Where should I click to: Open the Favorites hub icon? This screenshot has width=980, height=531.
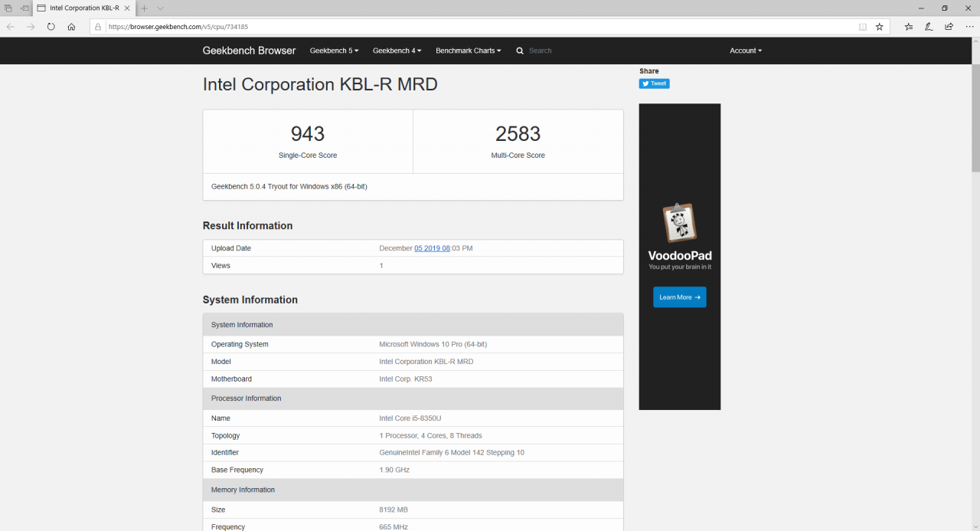(909, 26)
